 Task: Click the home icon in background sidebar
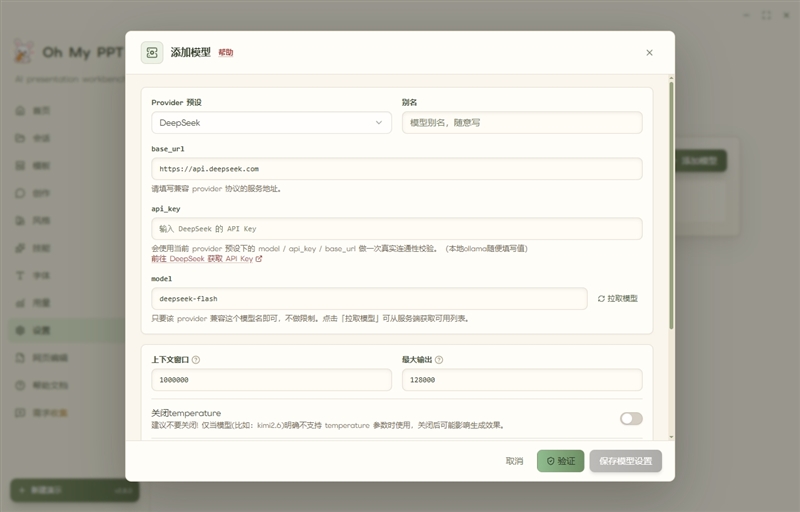[20, 111]
